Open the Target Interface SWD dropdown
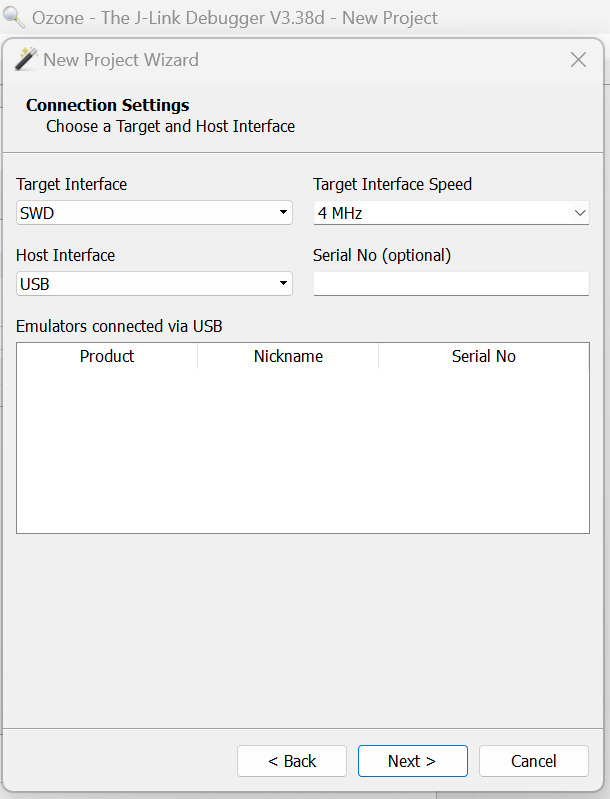Viewport: 610px width, 799px height. coord(154,213)
